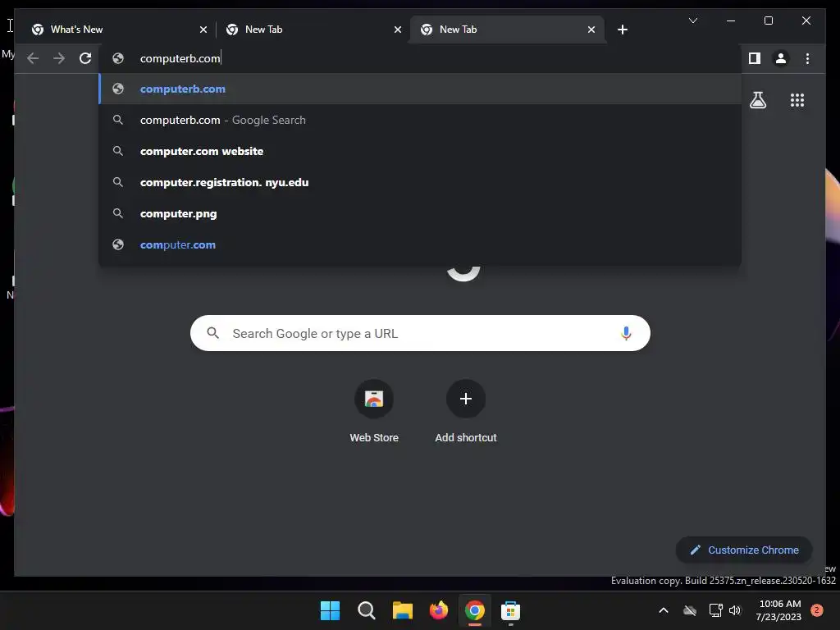Open the volume speaker tray icon
The image size is (840, 630).
tap(734, 610)
